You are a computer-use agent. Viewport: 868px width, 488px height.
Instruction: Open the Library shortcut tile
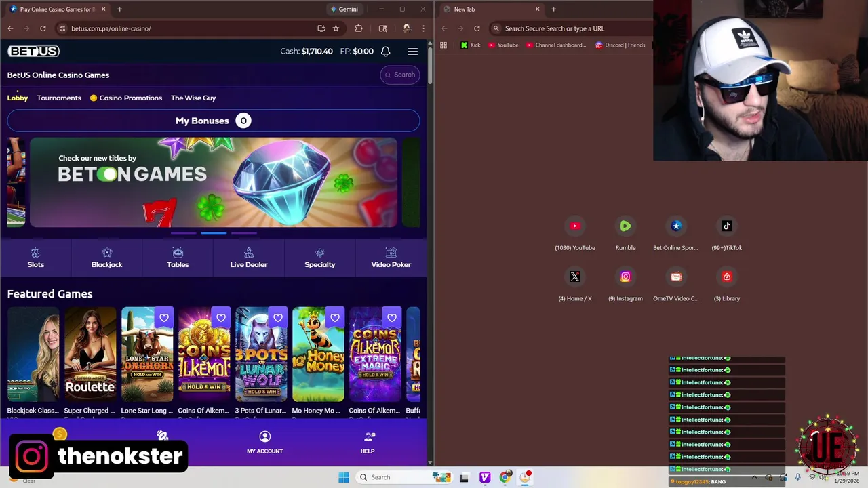click(726, 285)
